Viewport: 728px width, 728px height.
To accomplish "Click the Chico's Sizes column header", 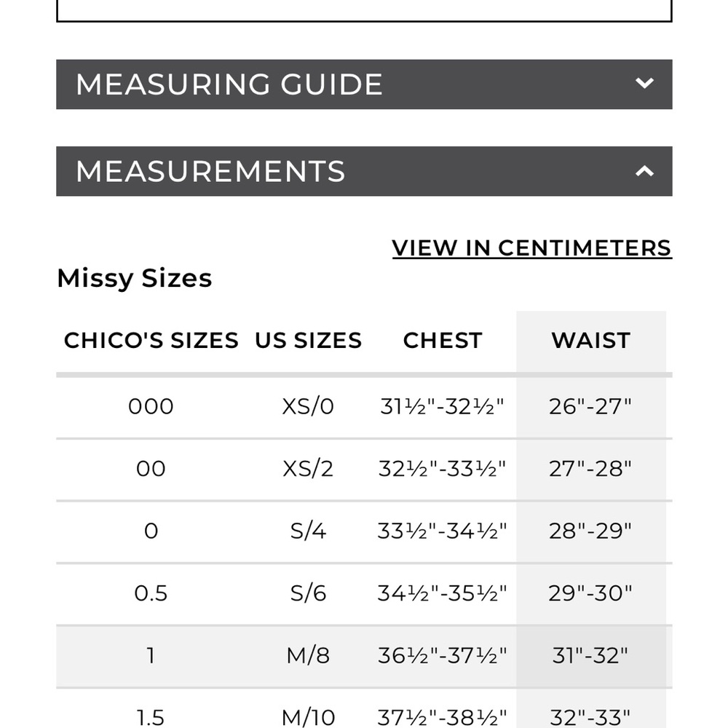I will click(x=151, y=340).
